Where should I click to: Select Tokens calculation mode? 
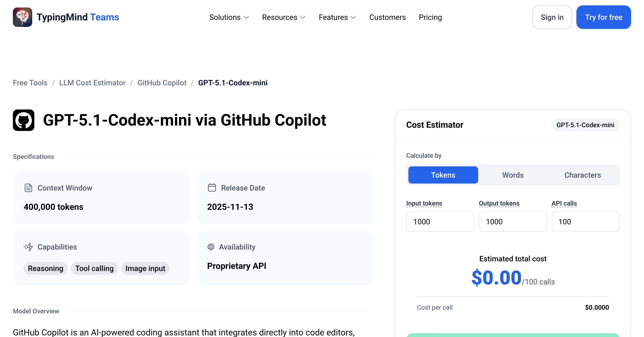[443, 175]
